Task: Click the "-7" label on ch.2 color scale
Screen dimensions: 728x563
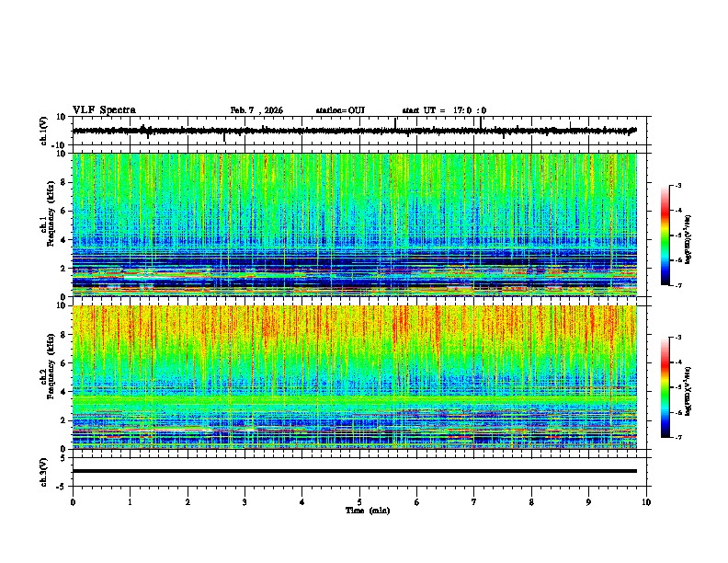Action: coord(678,437)
